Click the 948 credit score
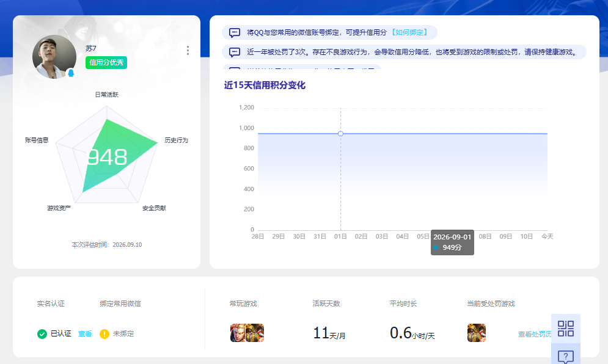Screen dimensions: 608x364 point(108,158)
